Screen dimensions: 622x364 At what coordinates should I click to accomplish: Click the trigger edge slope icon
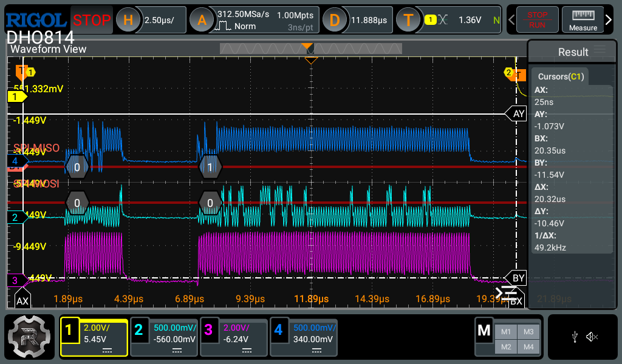443,20
